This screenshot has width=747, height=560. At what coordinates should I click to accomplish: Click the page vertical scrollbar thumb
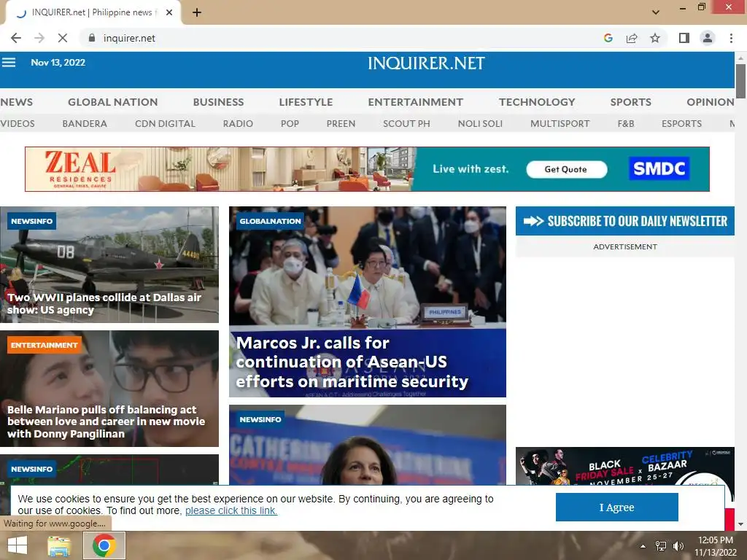(x=740, y=81)
